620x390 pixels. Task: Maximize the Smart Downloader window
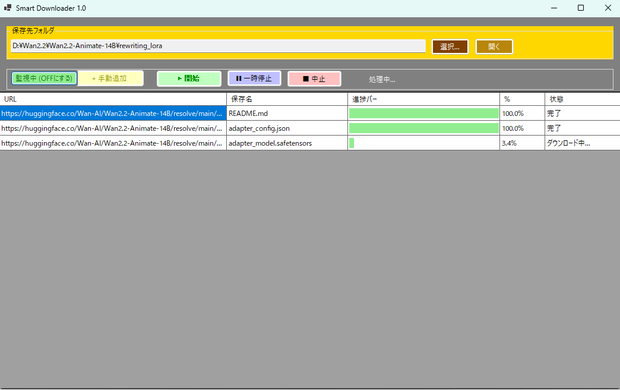580,8
